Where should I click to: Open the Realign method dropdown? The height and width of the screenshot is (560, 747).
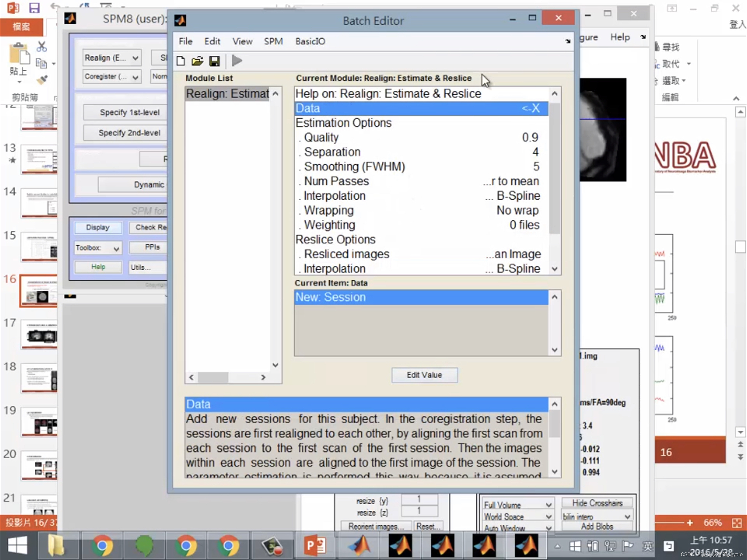click(112, 57)
